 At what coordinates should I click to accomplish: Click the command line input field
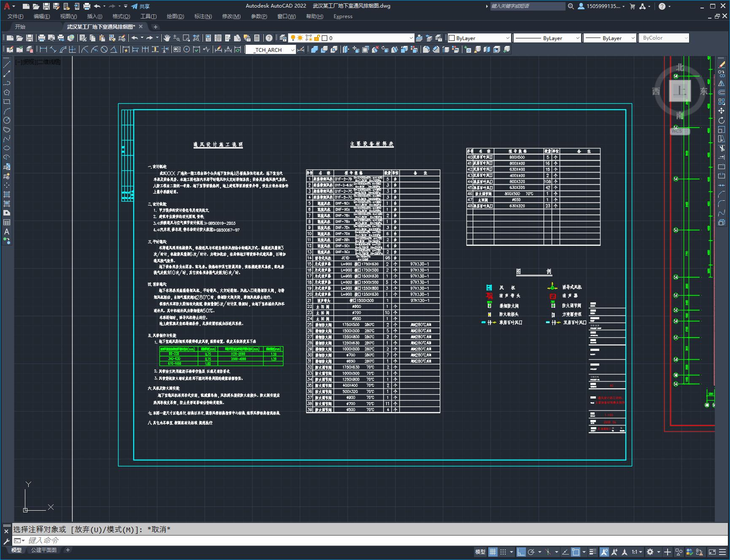367,540
